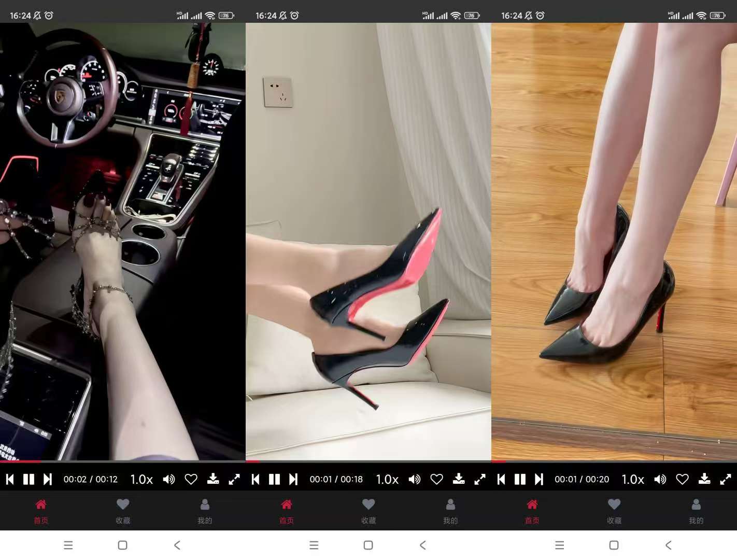Download the 00:18 video in middle player

[459, 479]
